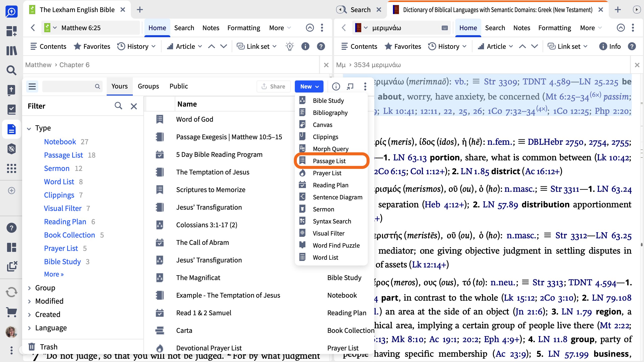Open the Tools grid icon in the sidebar
The height and width of the screenshot is (362, 644).
click(11, 168)
